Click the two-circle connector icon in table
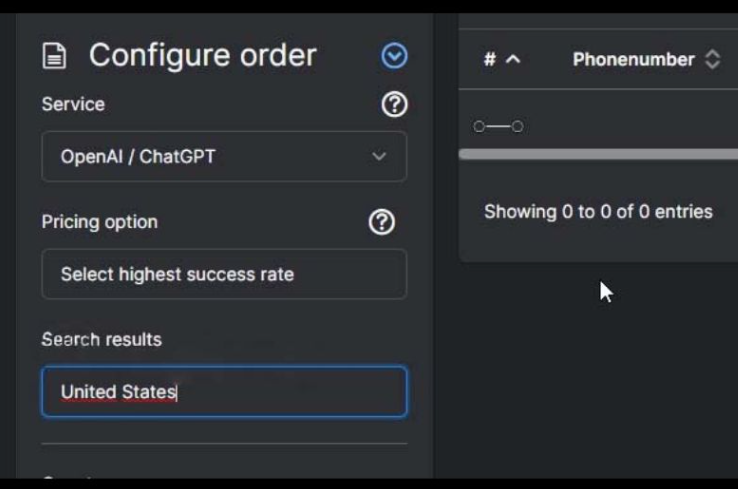 pyautogui.click(x=498, y=127)
